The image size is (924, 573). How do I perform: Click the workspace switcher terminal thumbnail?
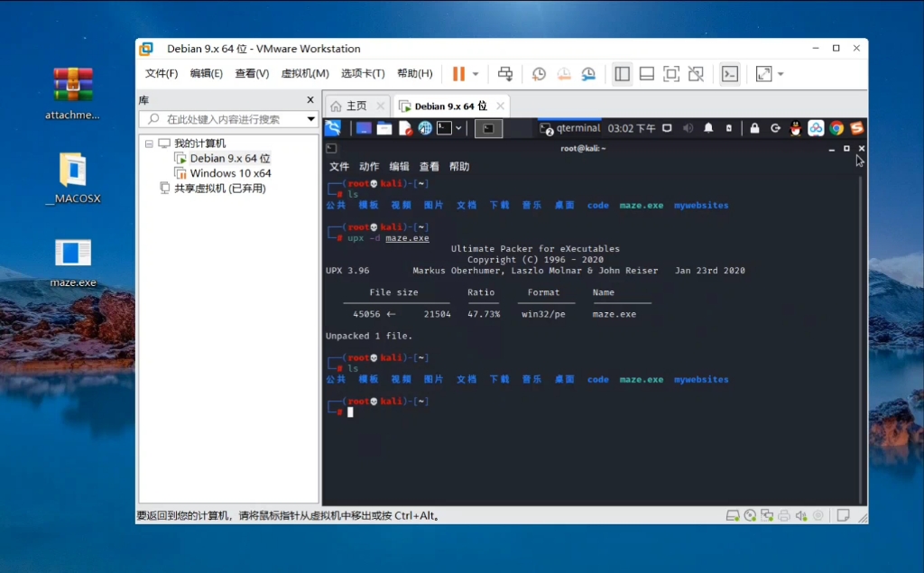pos(488,128)
